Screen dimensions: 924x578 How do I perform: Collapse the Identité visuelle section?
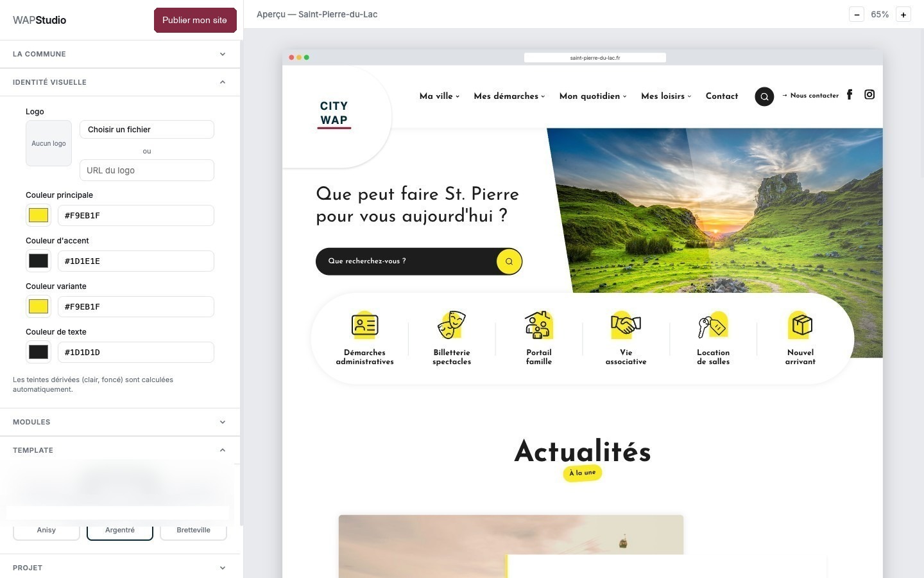click(x=120, y=82)
